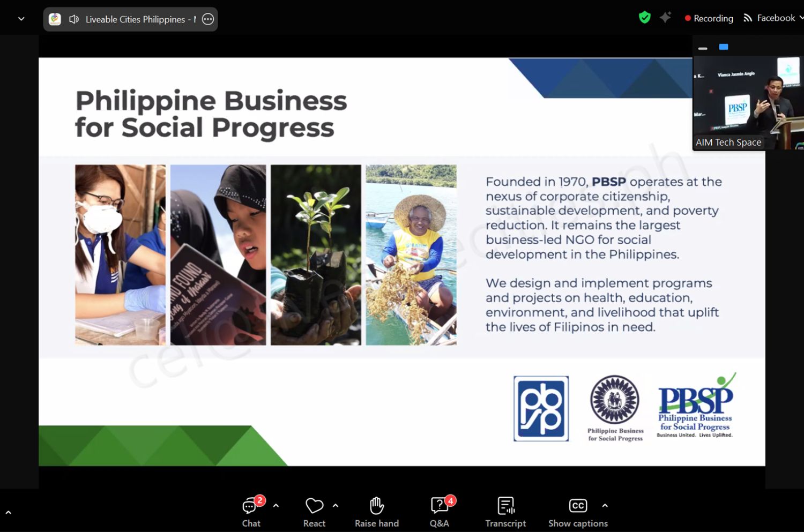This screenshot has width=804, height=532.
Task: Click the 'We design and implement programs' paragraph
Action: coord(602,305)
